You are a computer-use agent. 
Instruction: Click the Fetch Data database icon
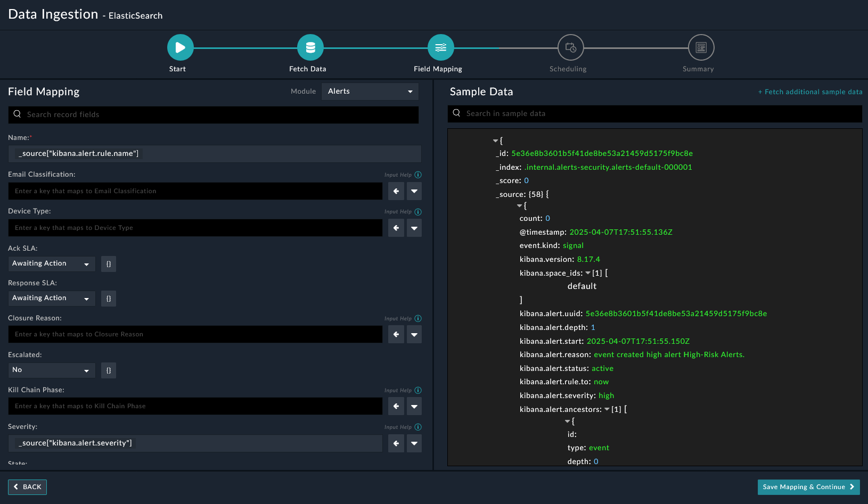310,47
